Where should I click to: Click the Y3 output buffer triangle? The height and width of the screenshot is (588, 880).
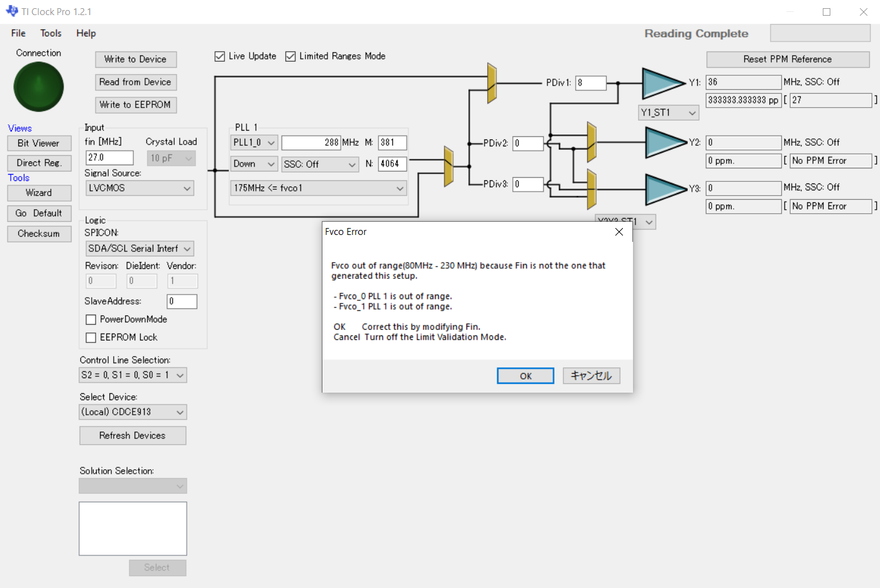(666, 188)
